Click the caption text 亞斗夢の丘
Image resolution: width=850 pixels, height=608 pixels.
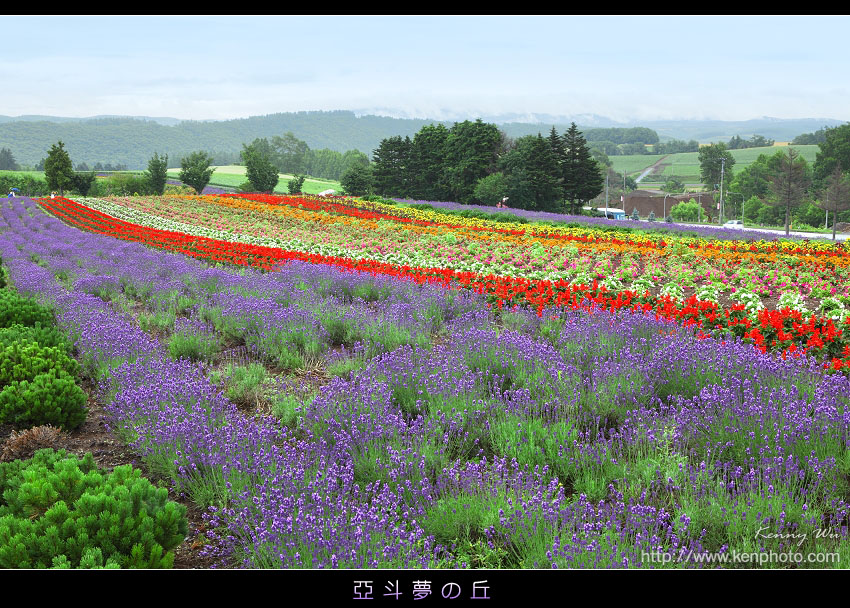pos(422,590)
